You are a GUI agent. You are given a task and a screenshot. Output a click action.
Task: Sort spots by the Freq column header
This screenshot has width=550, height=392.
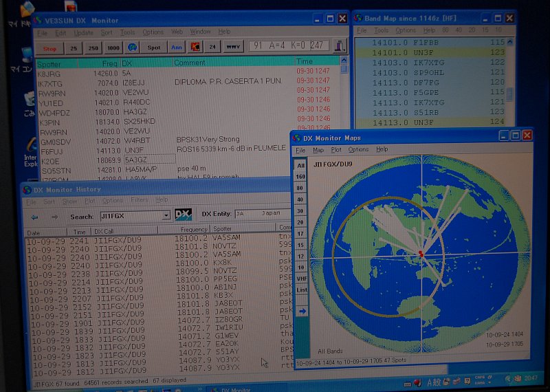point(99,63)
